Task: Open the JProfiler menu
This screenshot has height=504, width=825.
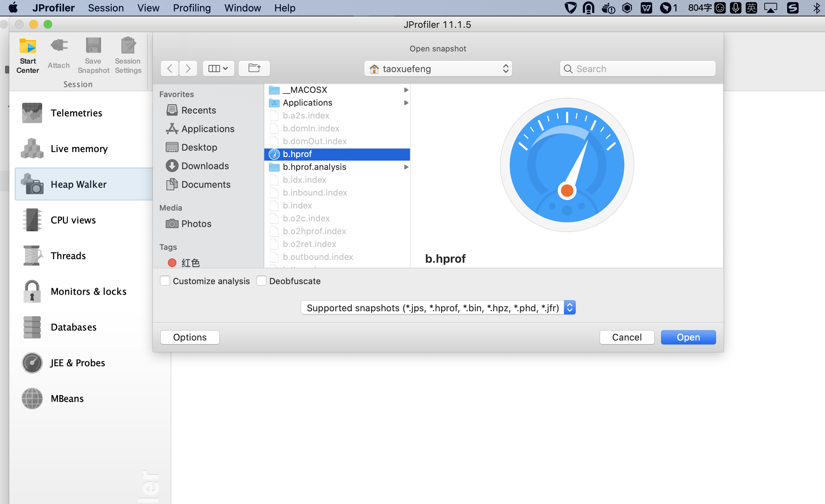Action: [54, 8]
